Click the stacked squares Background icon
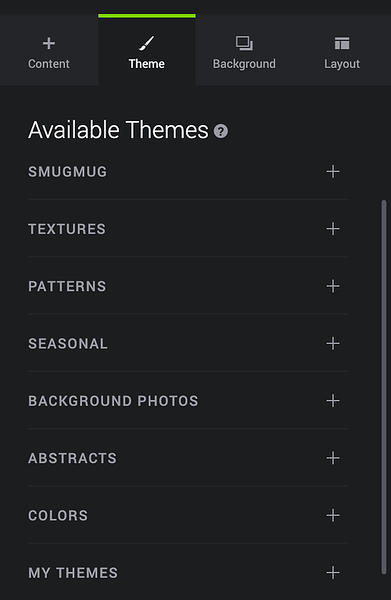Viewport: 391px width, 600px height. pyautogui.click(x=244, y=43)
